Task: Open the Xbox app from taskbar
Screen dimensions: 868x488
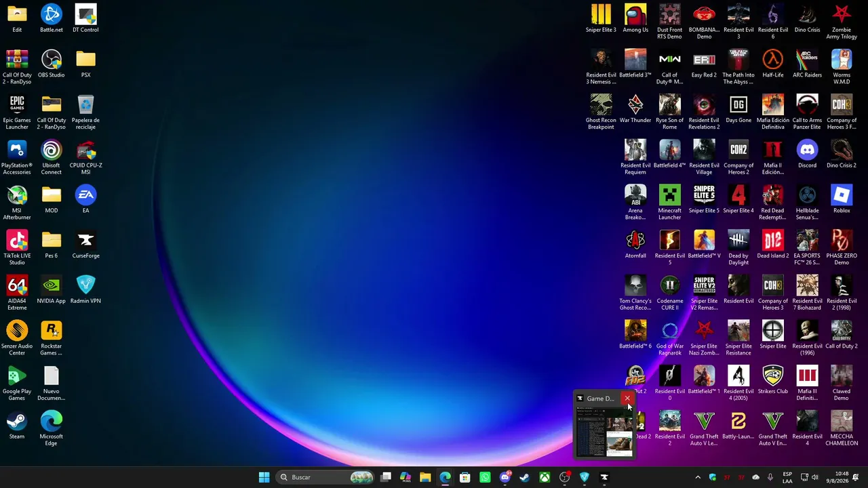Action: coord(545,477)
